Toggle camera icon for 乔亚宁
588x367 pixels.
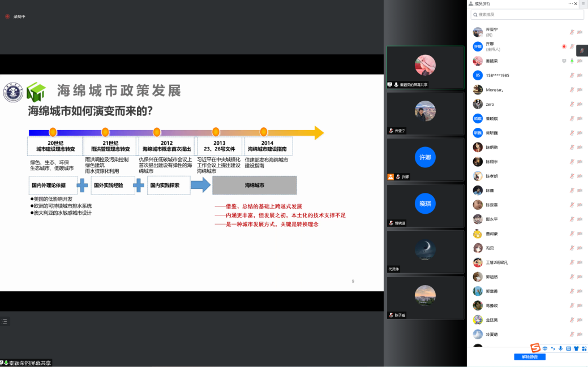580,32
